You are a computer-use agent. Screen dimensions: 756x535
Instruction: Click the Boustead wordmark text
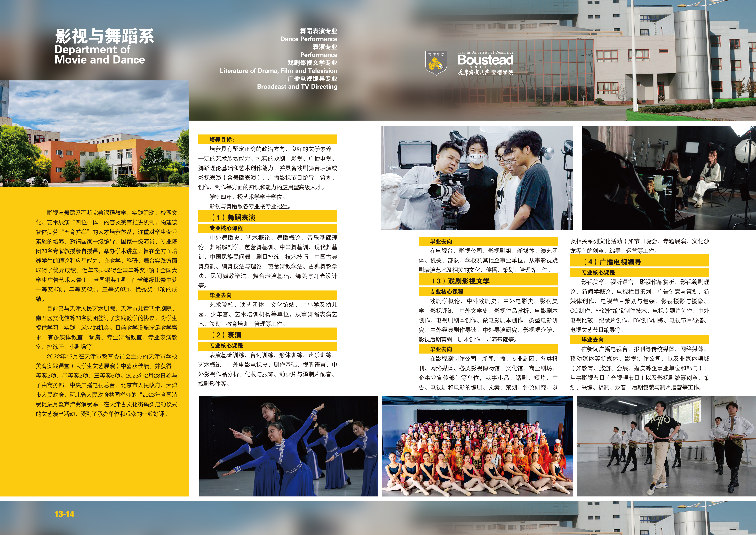(485, 60)
